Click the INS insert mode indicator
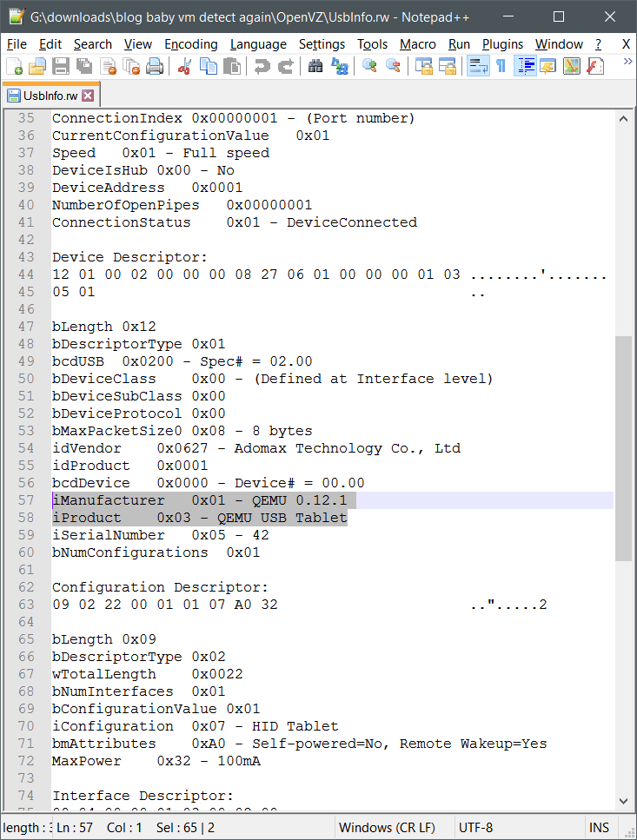 [599, 828]
